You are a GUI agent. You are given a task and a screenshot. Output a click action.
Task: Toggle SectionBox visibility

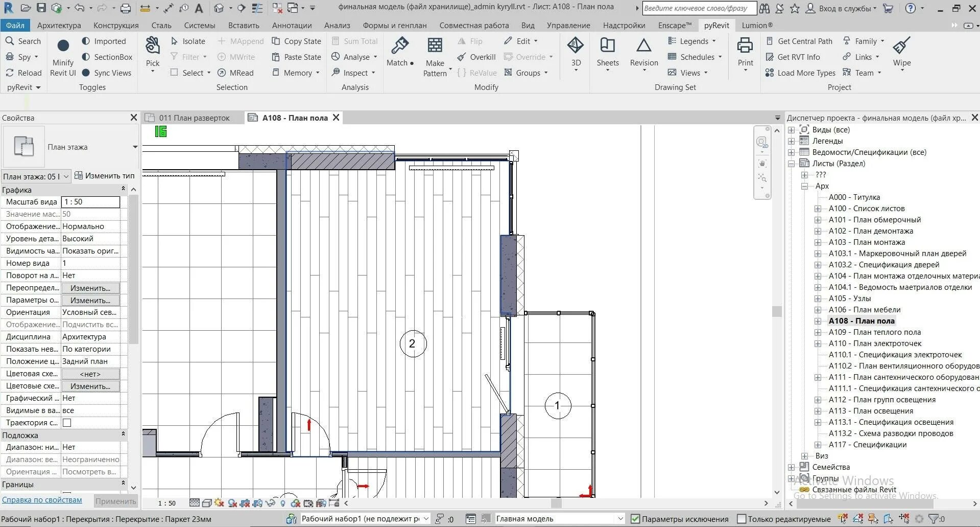[107, 57]
